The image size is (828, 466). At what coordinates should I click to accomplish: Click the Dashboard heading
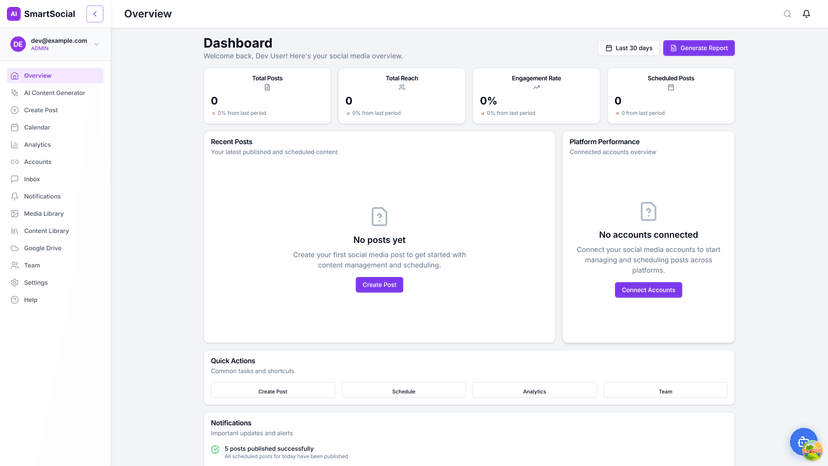click(238, 43)
